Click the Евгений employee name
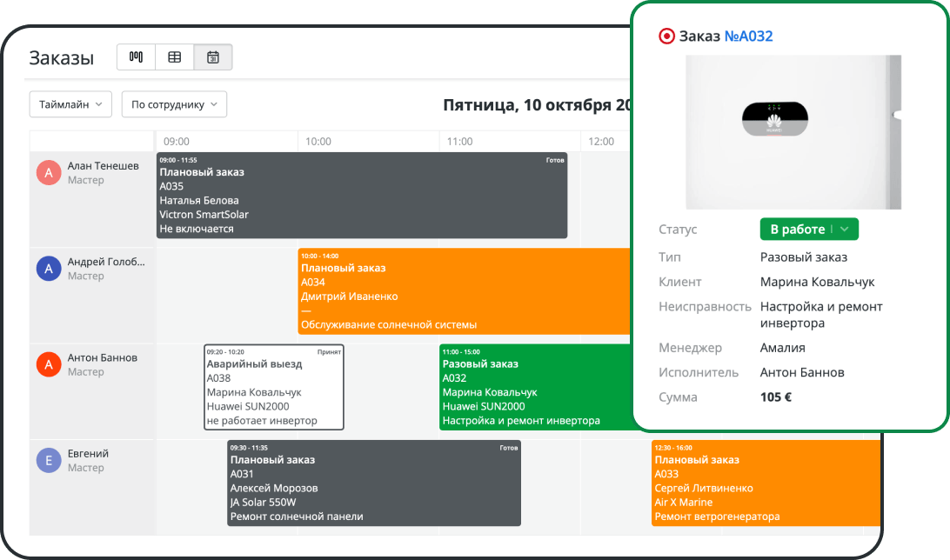The width and height of the screenshot is (950, 560). [x=88, y=453]
